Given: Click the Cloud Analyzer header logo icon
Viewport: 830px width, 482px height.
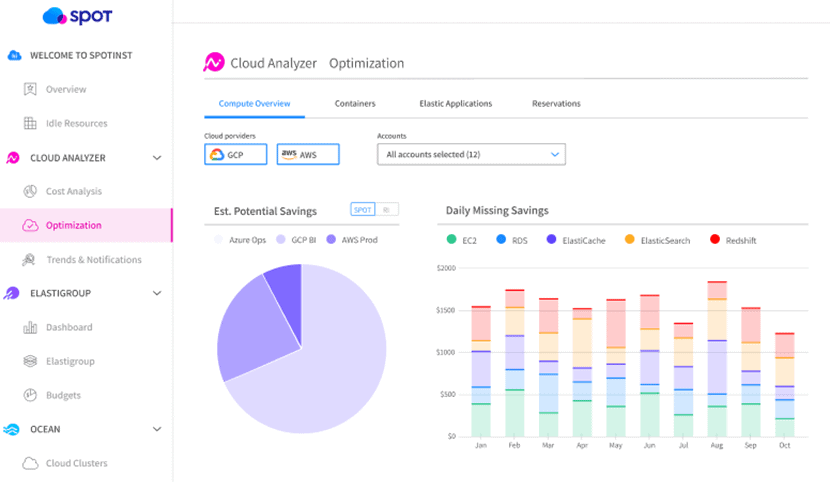Looking at the screenshot, I should 214,62.
